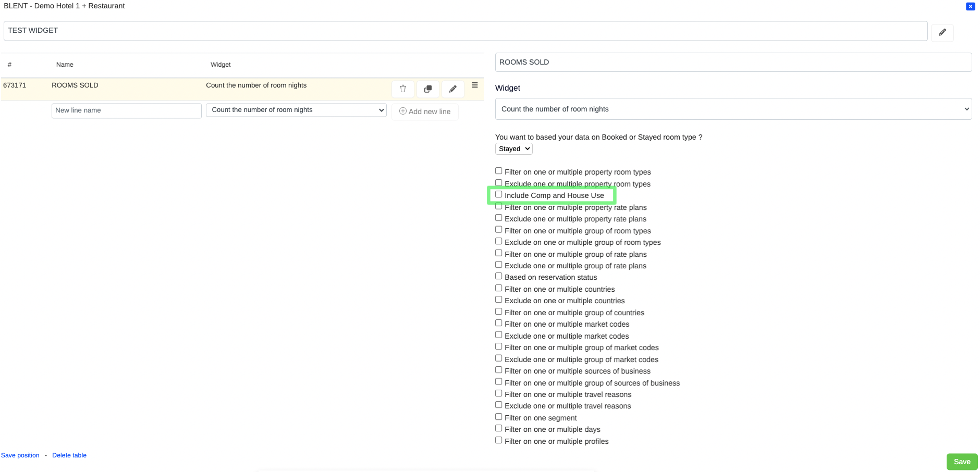Click the pencil icon beside TEST WIDGET title
This screenshot has height=472, width=980.
[942, 33]
